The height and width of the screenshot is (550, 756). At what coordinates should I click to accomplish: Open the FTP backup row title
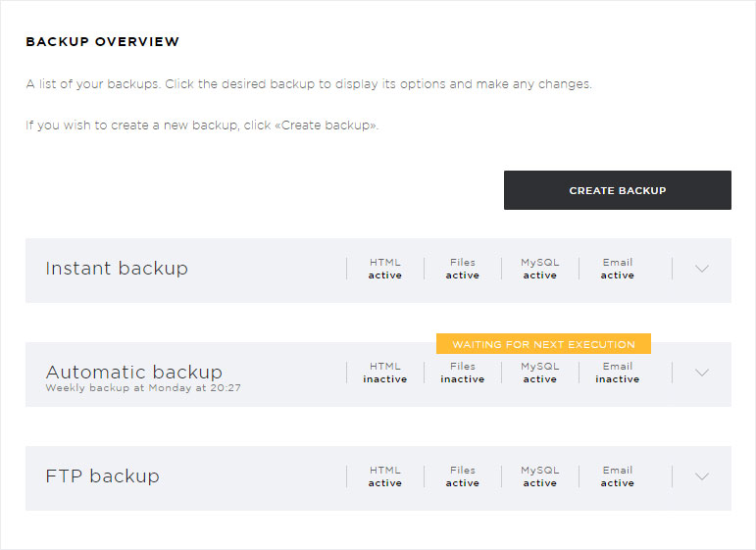[102, 475]
